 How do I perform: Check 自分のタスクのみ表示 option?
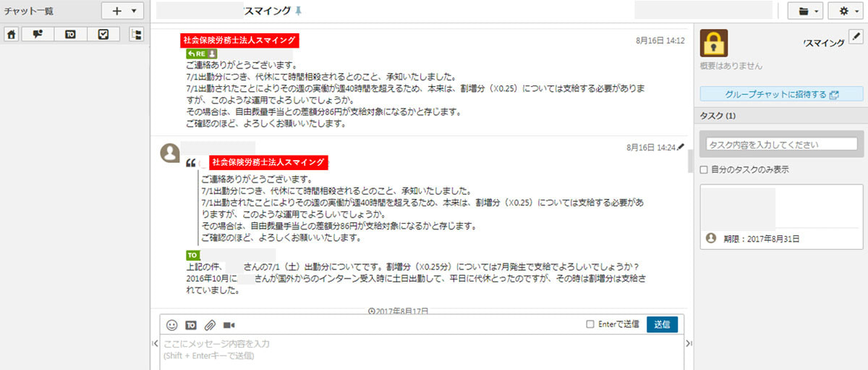tap(704, 169)
